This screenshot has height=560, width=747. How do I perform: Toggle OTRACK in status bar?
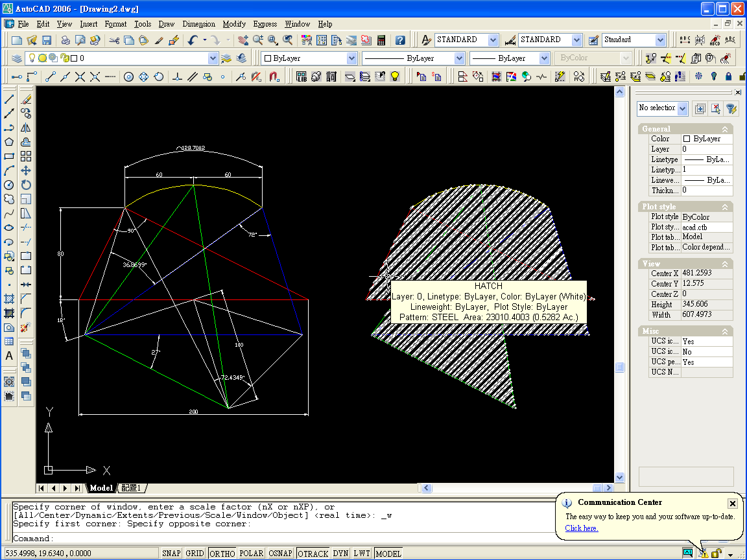pos(313,554)
